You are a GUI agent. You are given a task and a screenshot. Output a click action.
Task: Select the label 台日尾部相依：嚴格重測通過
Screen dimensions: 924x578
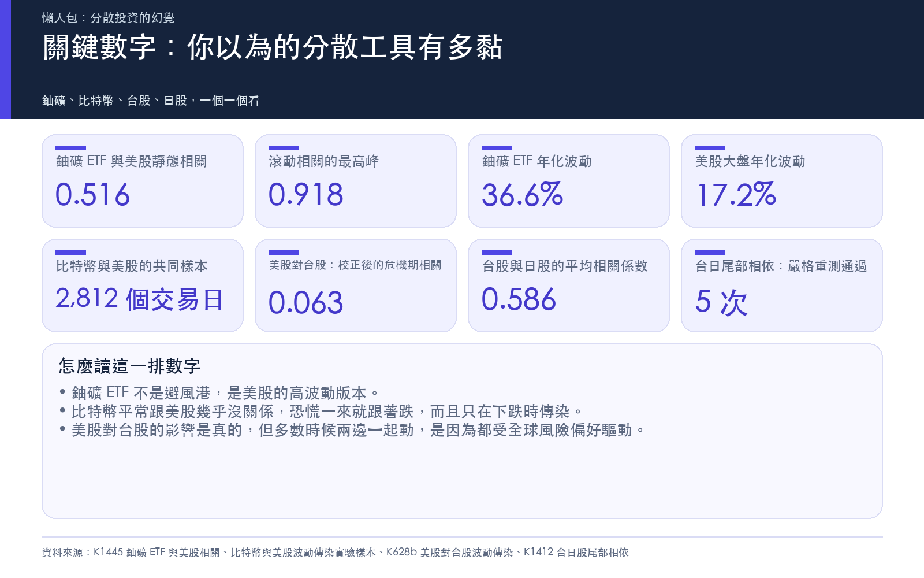781,266
